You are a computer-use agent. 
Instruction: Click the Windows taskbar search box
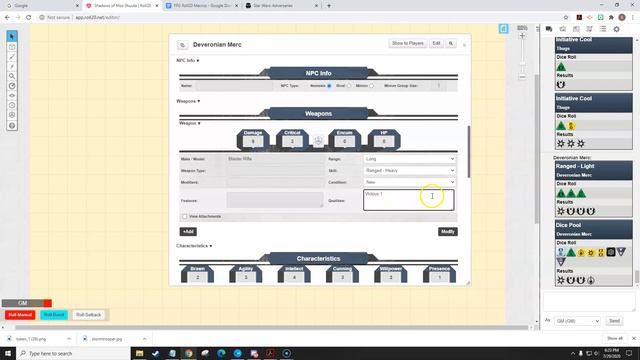[x=73, y=353]
